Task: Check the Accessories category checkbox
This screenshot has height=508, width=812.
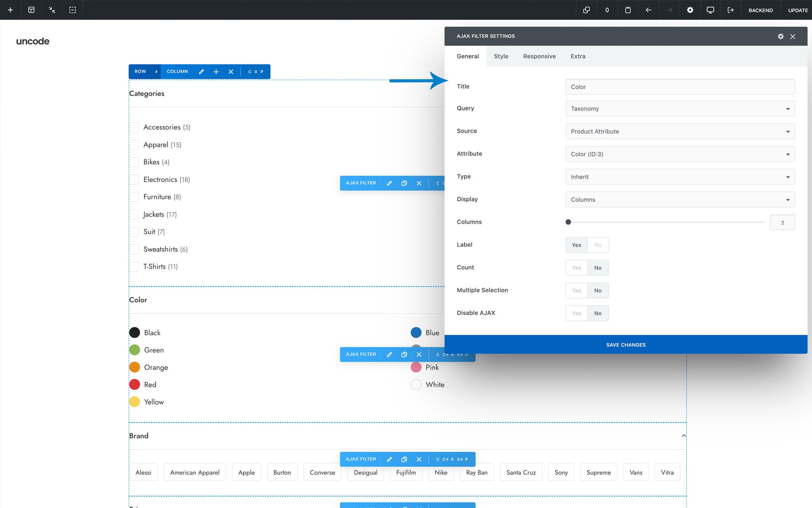Action: click(134, 127)
